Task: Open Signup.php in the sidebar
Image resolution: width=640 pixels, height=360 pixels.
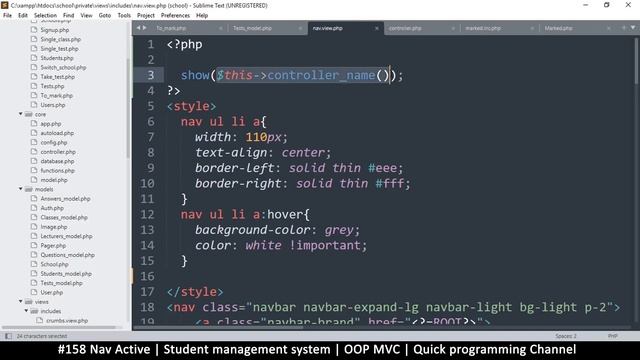Action: [55, 30]
